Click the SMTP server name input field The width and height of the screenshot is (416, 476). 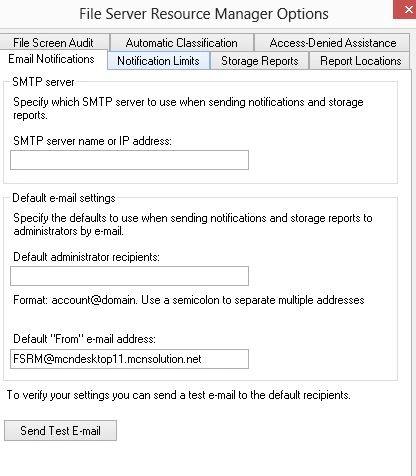[129, 160]
